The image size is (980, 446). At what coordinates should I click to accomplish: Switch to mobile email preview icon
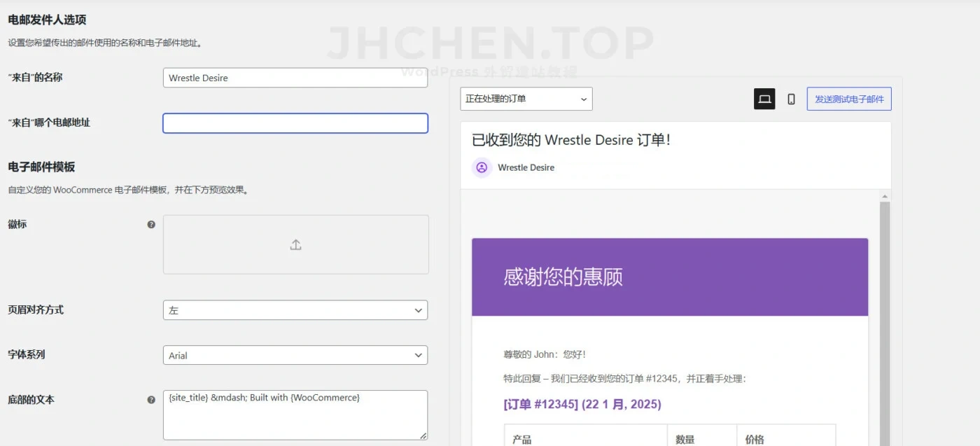(791, 99)
